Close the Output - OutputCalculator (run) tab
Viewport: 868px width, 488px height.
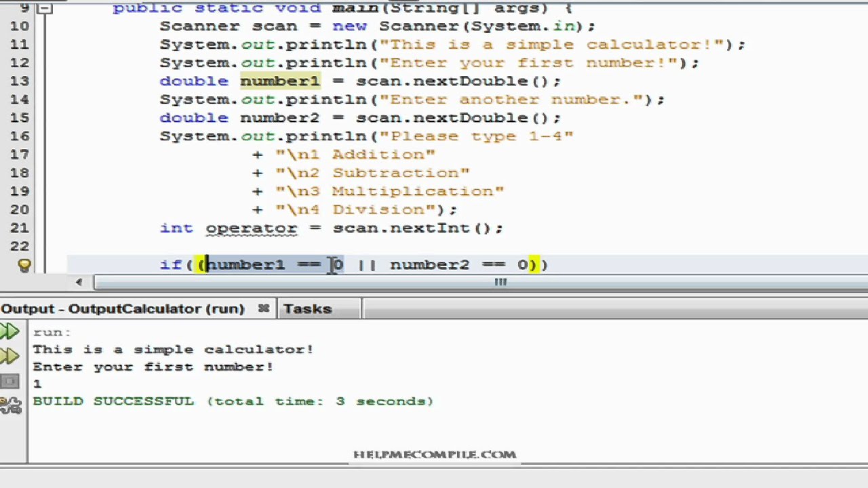264,308
